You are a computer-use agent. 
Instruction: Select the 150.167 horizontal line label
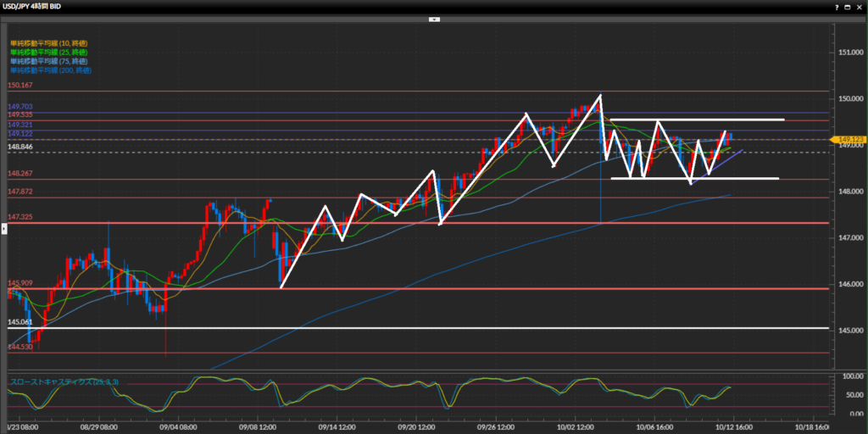click(20, 86)
